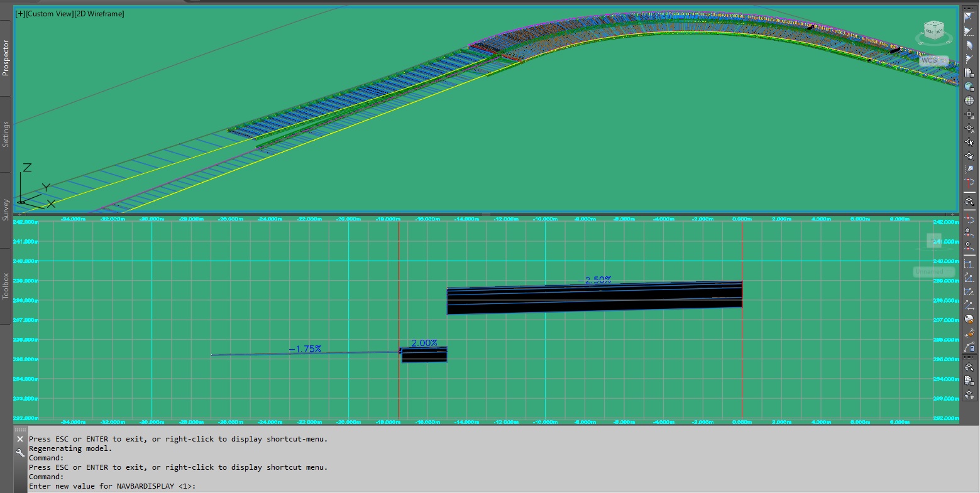This screenshot has height=493, width=980.
Task: Close the command line window
Action: pos(20,439)
